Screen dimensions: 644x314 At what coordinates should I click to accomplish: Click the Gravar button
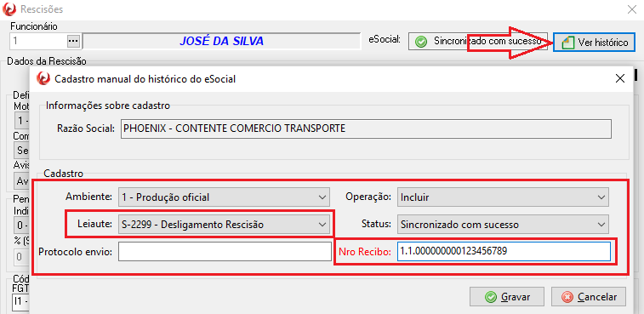click(507, 297)
